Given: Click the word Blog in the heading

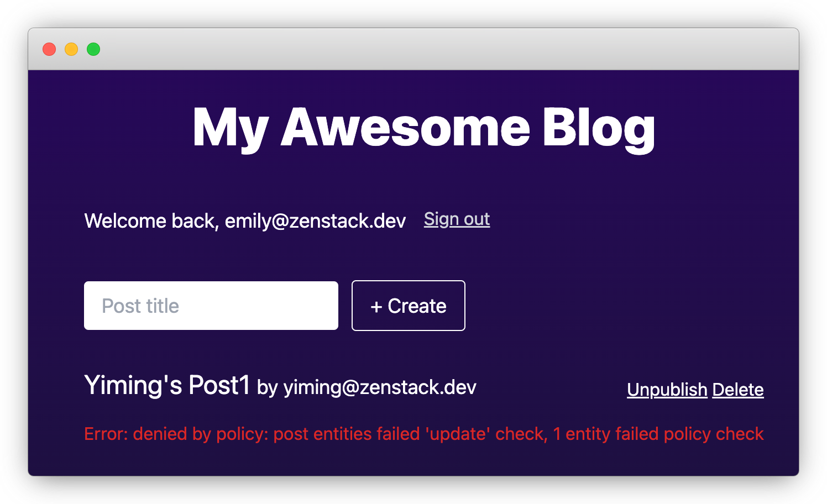Looking at the screenshot, I should point(598,128).
